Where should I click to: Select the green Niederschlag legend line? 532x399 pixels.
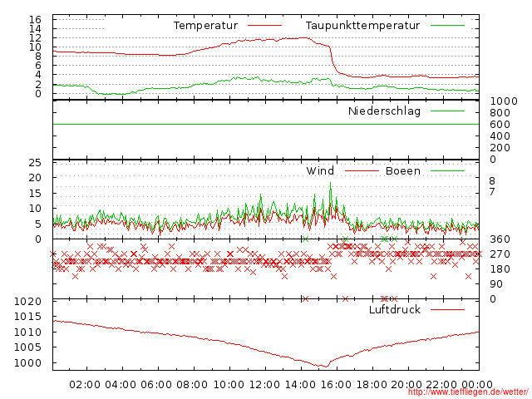pyautogui.click(x=447, y=111)
